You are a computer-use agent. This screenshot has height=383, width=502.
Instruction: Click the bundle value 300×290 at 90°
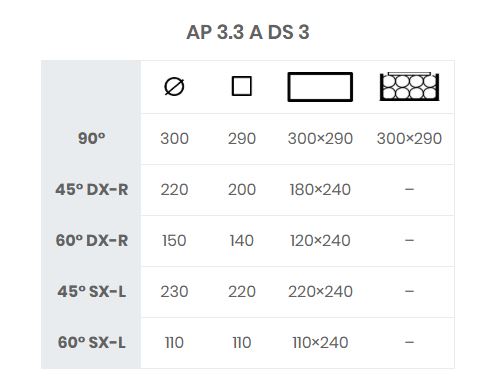(x=409, y=138)
